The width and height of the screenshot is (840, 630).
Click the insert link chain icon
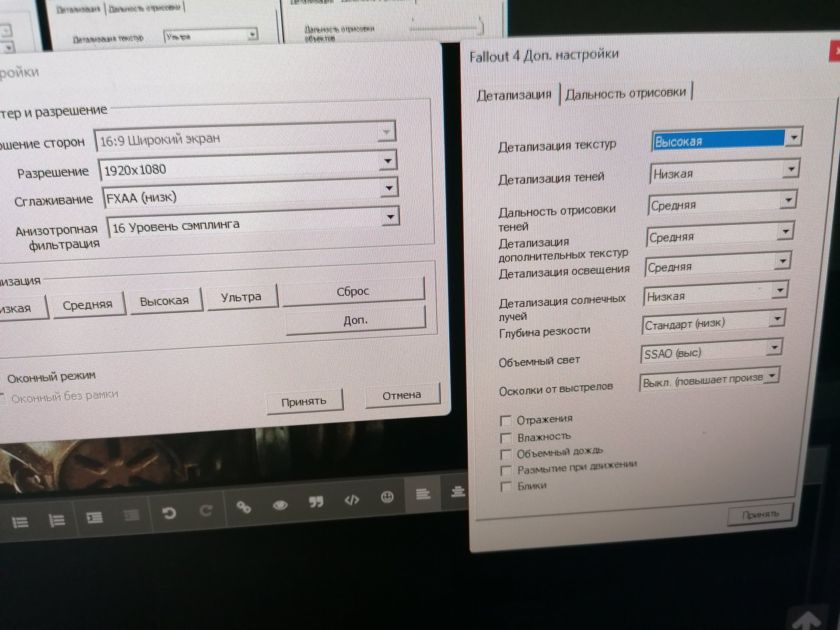click(x=244, y=507)
